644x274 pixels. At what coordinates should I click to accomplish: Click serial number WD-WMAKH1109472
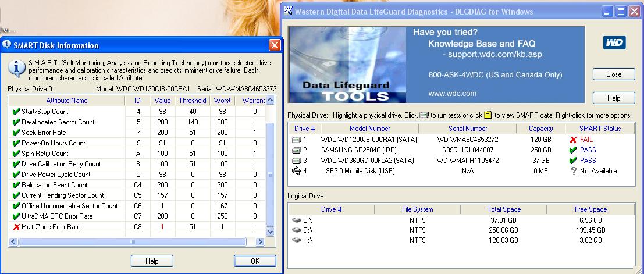467,161
